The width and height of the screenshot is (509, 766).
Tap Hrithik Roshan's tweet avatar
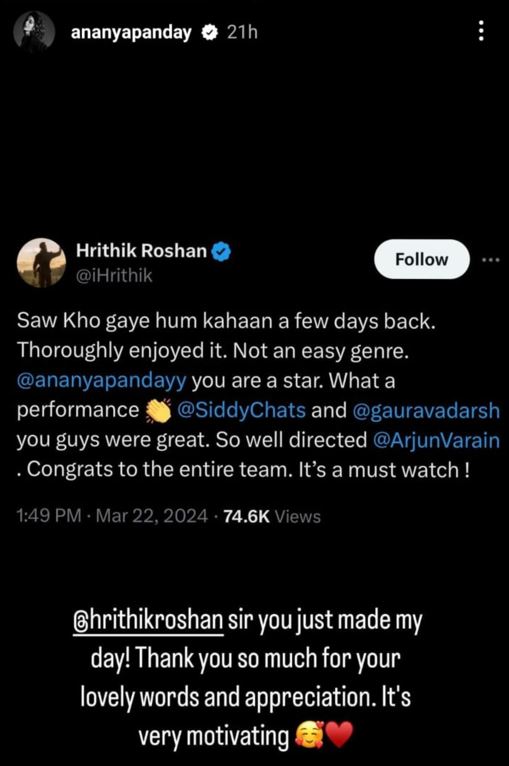(x=41, y=262)
